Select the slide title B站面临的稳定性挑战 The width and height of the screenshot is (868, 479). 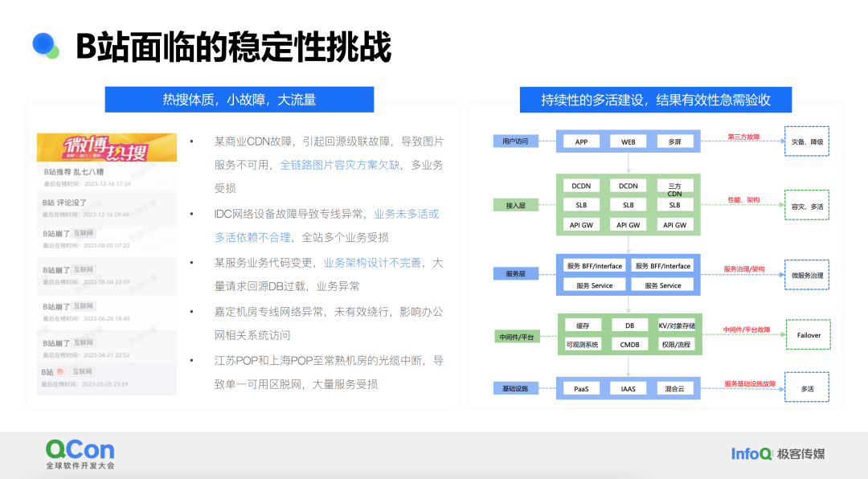tap(234, 47)
